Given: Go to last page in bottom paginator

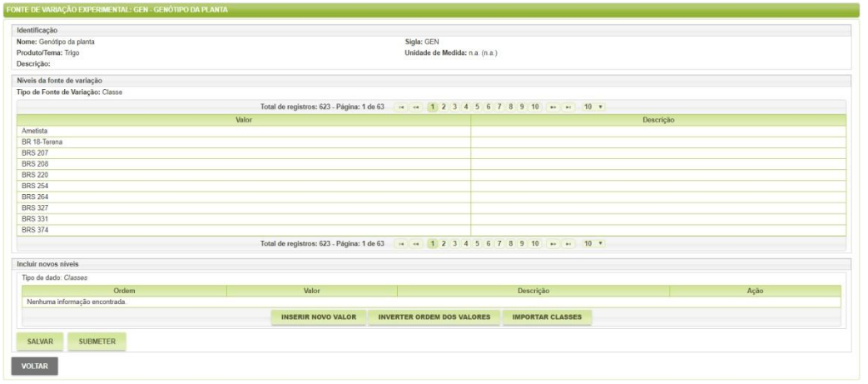Looking at the screenshot, I should point(568,244).
